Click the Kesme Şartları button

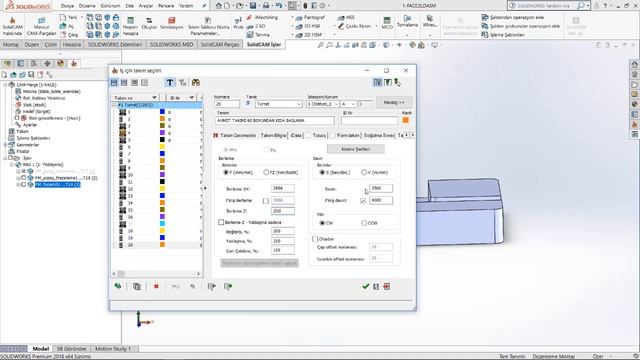pyautogui.click(x=356, y=149)
